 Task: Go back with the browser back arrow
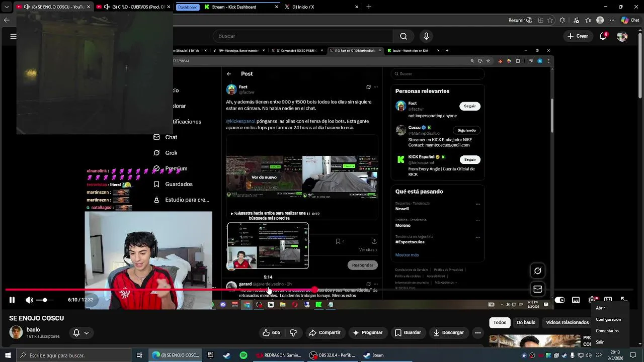[x=7, y=20]
